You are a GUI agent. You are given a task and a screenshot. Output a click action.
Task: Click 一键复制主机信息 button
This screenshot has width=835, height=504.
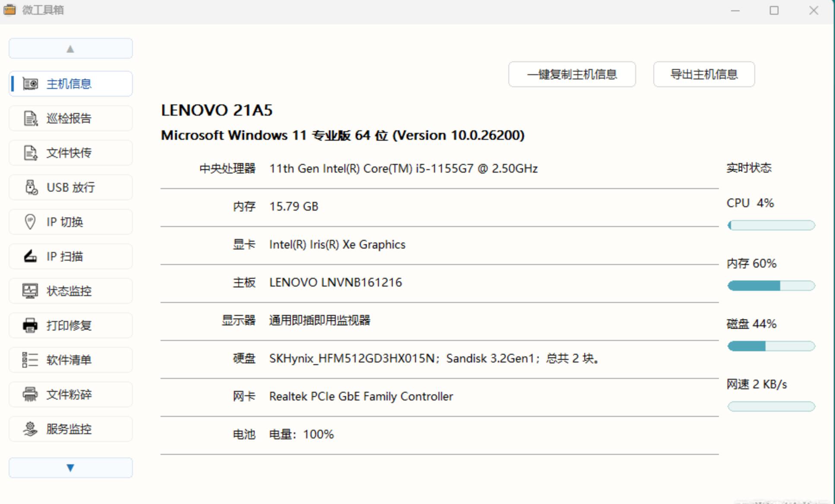[572, 74]
